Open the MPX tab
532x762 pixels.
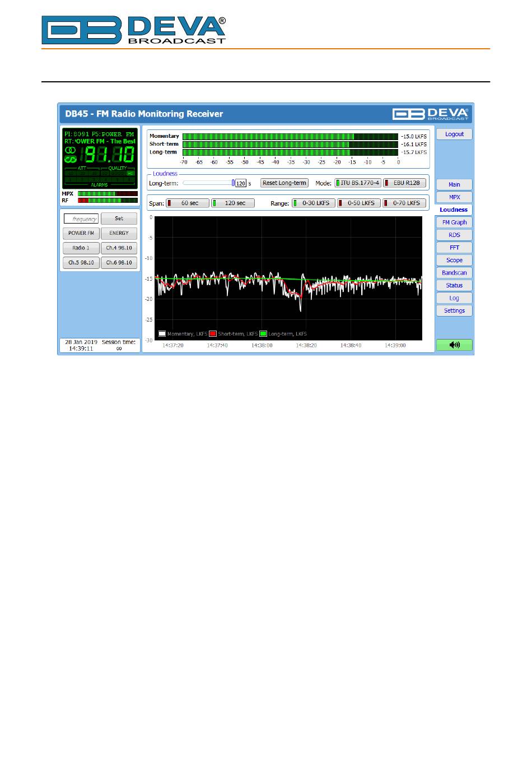pos(454,197)
